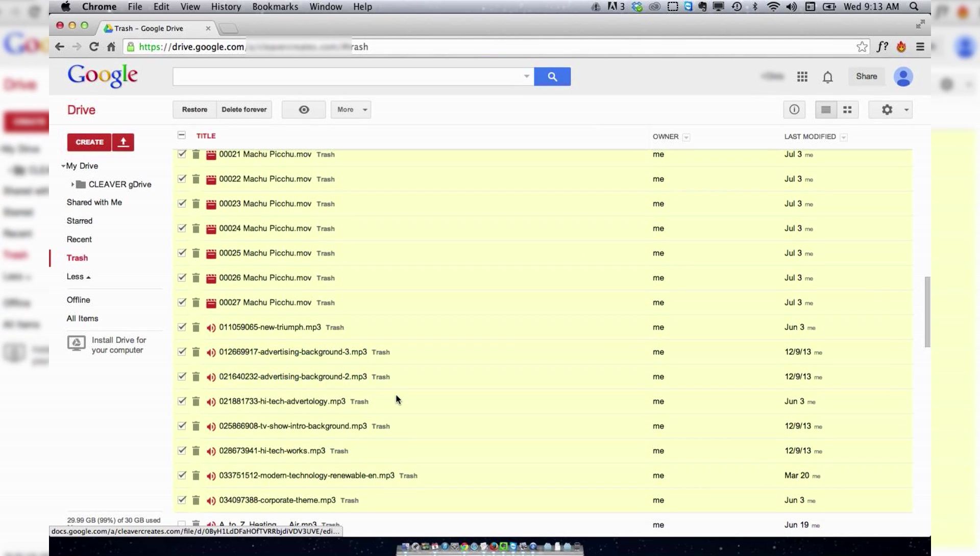Viewport: 980px width, 556px height.
Task: Open the Edit menu
Action: pyautogui.click(x=161, y=7)
